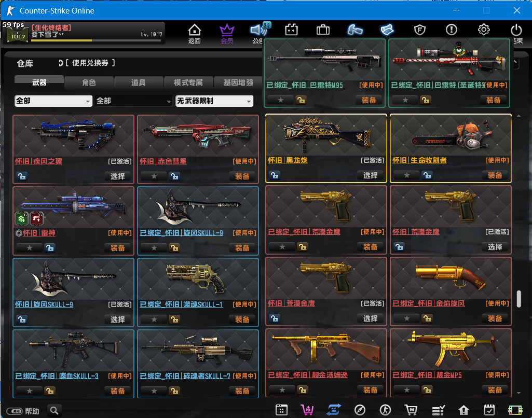The height and width of the screenshot is (418, 532).
Task: Toggle favorite star on 金焰旋风
Action: 407,318
